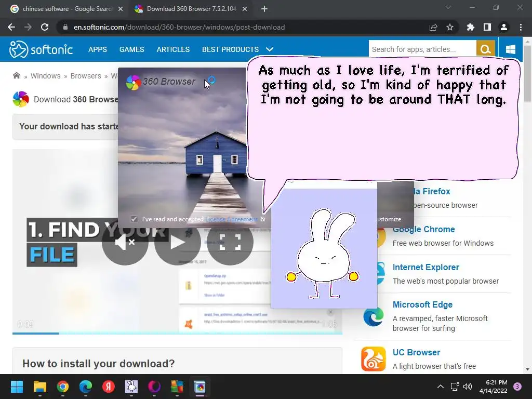532x399 pixels.
Task: Click the bunny character window
Action: pos(324,248)
